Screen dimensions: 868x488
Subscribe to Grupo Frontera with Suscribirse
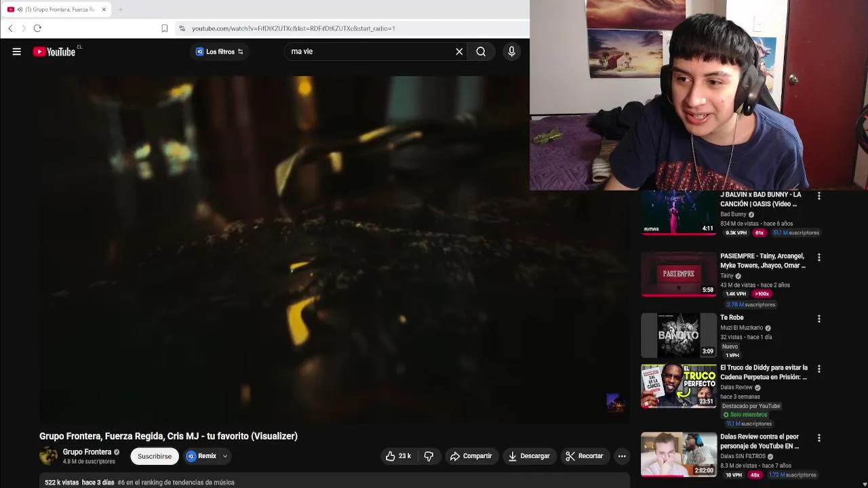click(x=155, y=456)
